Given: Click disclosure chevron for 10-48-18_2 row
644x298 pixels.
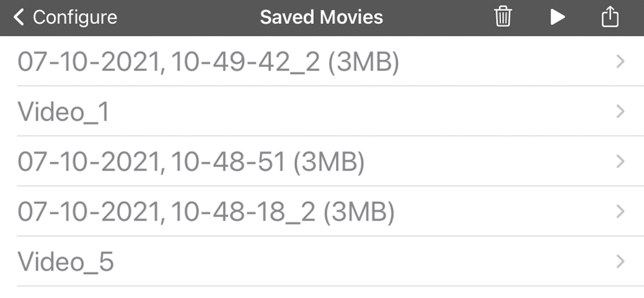Looking at the screenshot, I should (621, 211).
